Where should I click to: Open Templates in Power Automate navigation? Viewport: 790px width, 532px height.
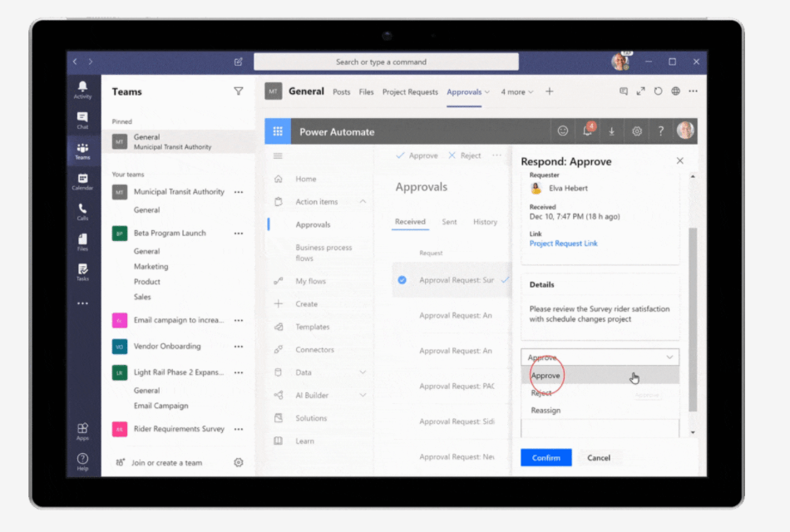[313, 327]
